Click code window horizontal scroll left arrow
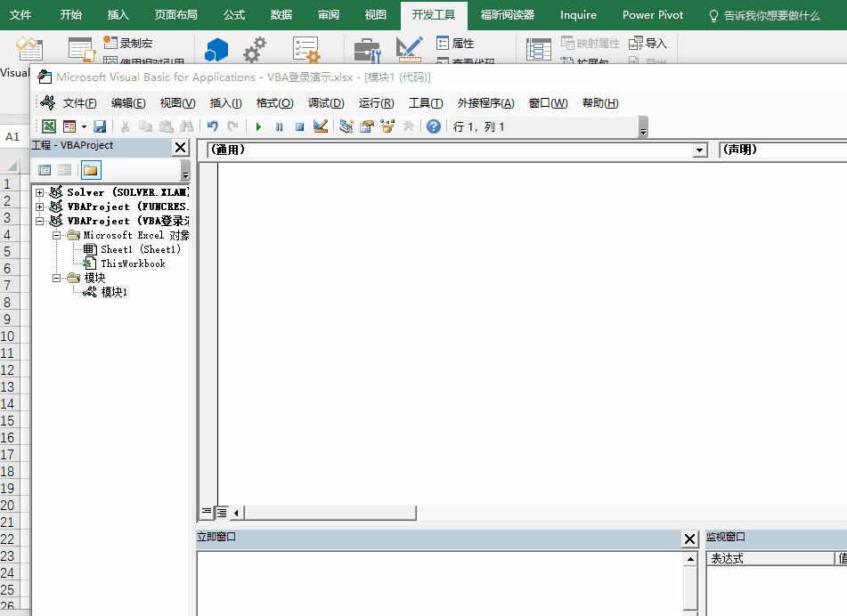This screenshot has height=616, width=847. pyautogui.click(x=236, y=513)
